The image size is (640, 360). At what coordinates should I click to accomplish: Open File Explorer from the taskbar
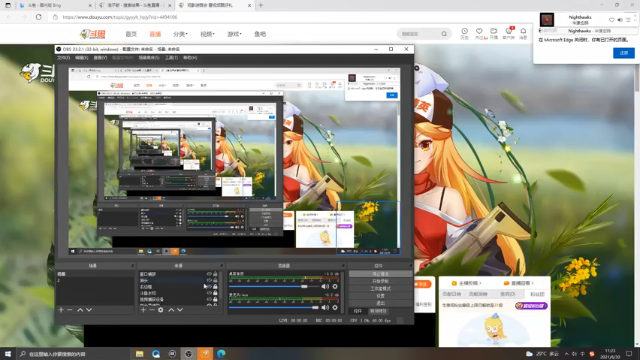point(140,353)
